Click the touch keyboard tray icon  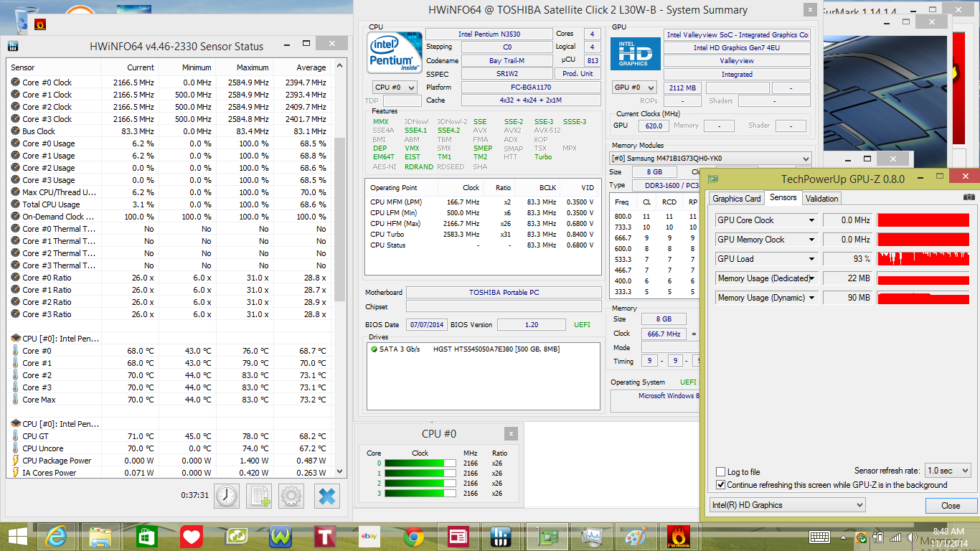[x=819, y=537]
